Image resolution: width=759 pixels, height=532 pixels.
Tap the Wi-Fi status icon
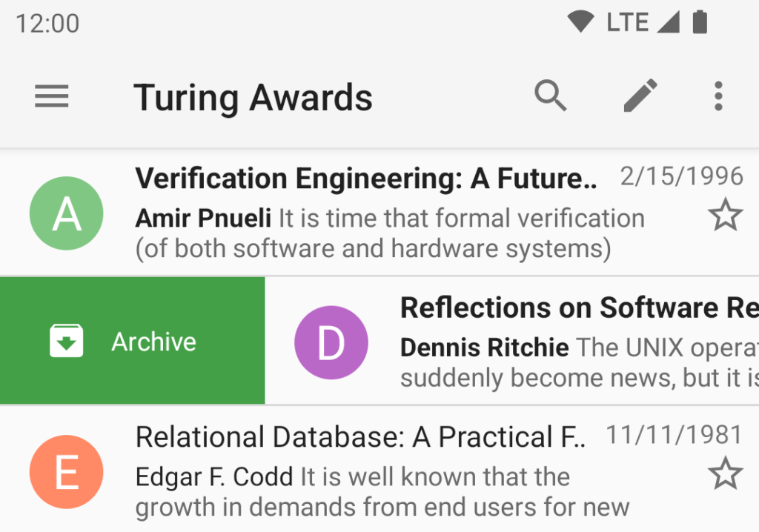click(x=580, y=22)
